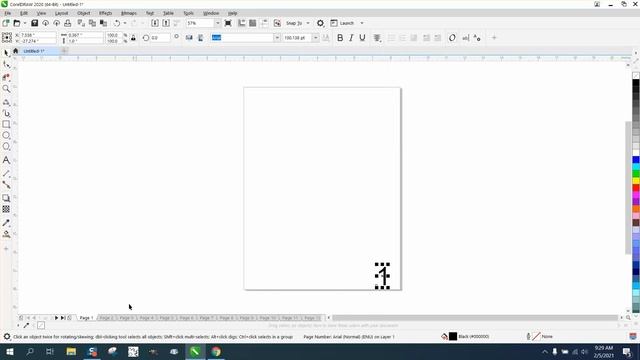
Task: Click the Save icon
Action: click(x=35, y=23)
